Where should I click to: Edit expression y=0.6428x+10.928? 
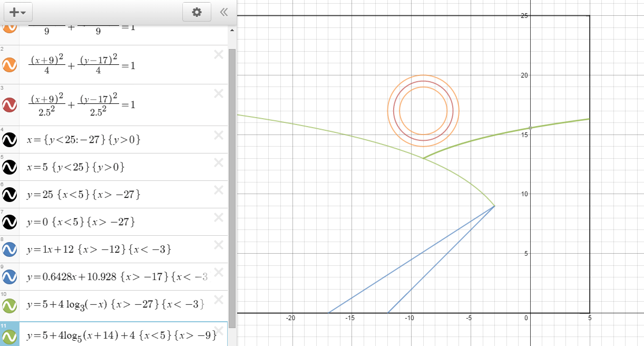[x=117, y=277]
